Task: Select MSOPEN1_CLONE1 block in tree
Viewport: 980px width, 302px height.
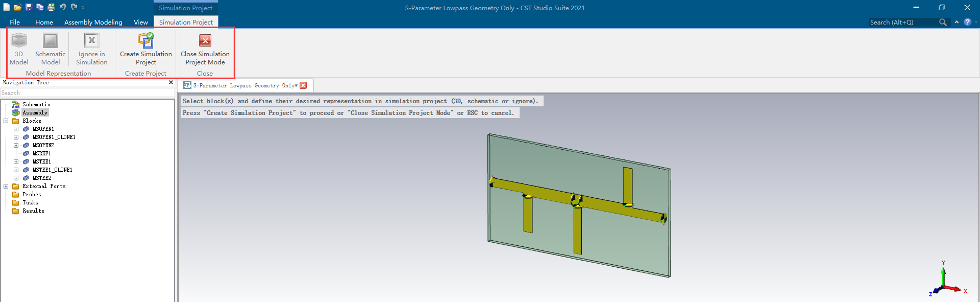Action: pos(54,137)
